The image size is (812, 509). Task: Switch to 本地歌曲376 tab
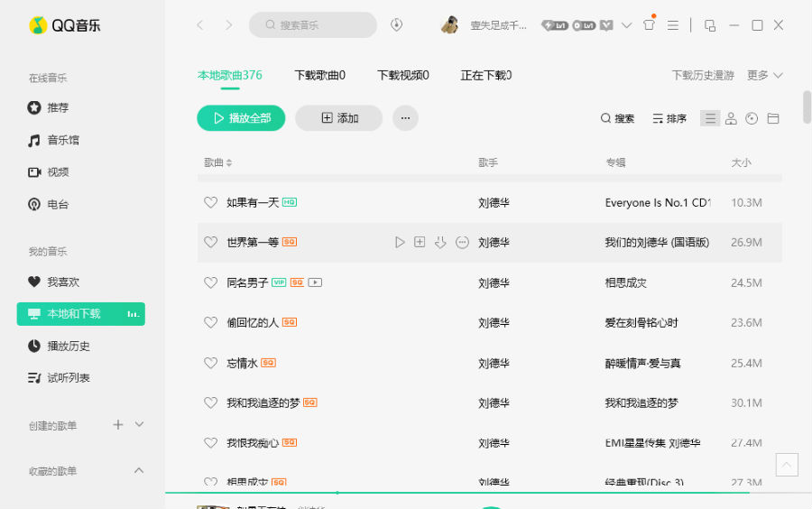(x=230, y=75)
